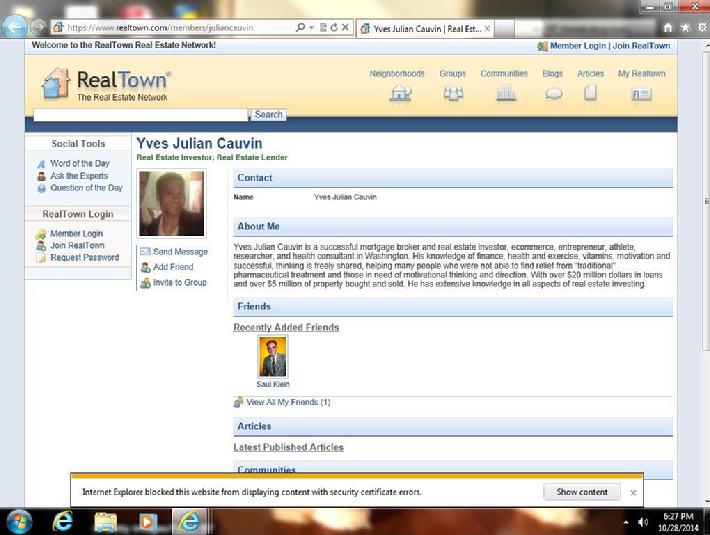
Task: Click the Send Message envelope icon
Action: tap(145, 252)
